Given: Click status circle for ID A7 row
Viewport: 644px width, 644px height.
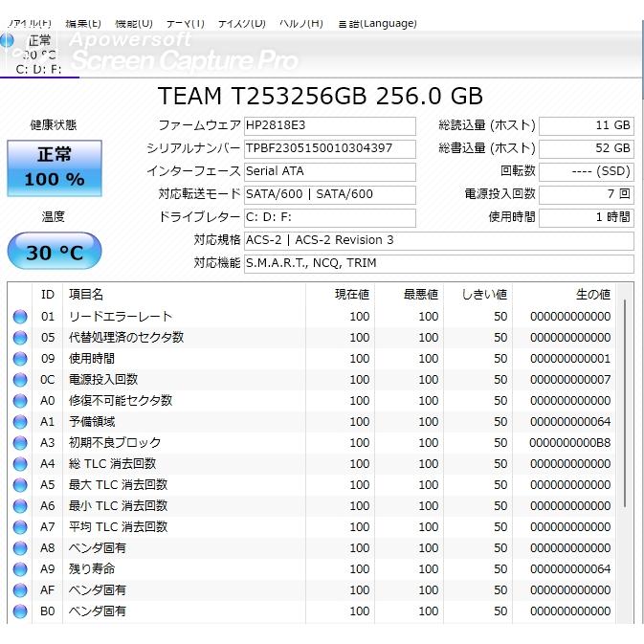Looking at the screenshot, I should point(20,527).
